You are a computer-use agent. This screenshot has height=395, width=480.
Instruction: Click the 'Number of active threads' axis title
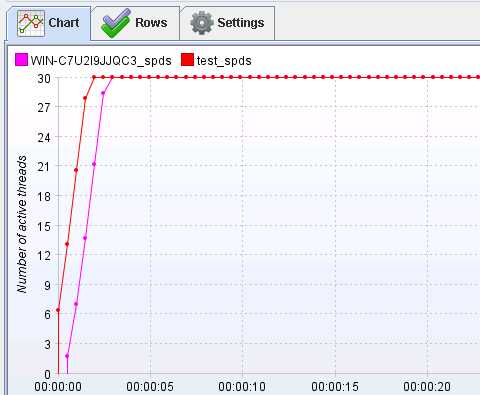[22, 225]
